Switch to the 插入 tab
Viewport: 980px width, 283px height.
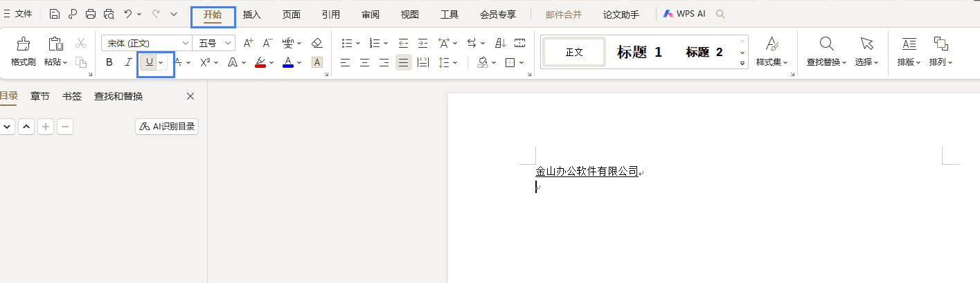(x=252, y=15)
